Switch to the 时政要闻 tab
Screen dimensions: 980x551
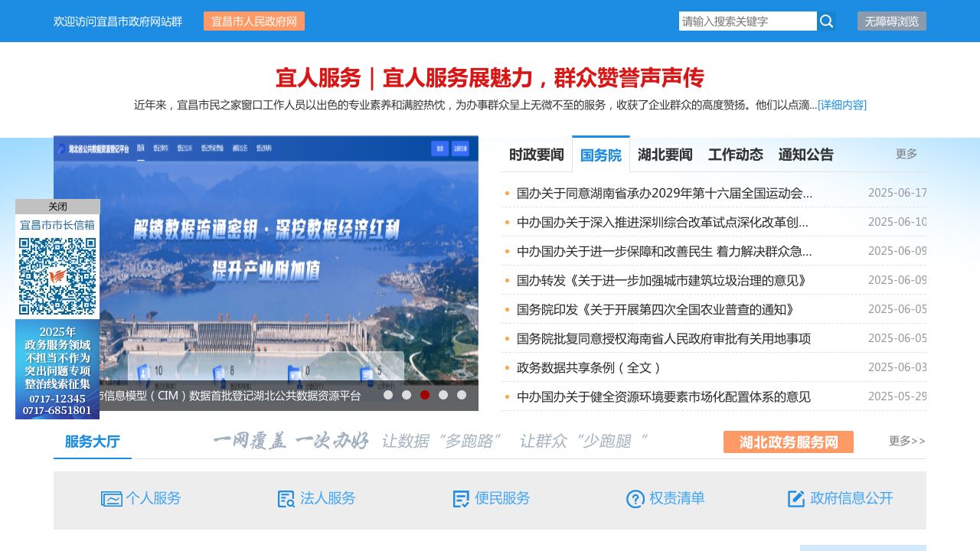(x=537, y=155)
